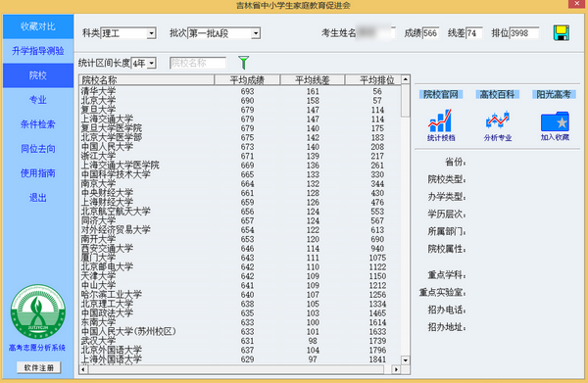Go to 升学指导测验 in sidebar

(x=38, y=51)
